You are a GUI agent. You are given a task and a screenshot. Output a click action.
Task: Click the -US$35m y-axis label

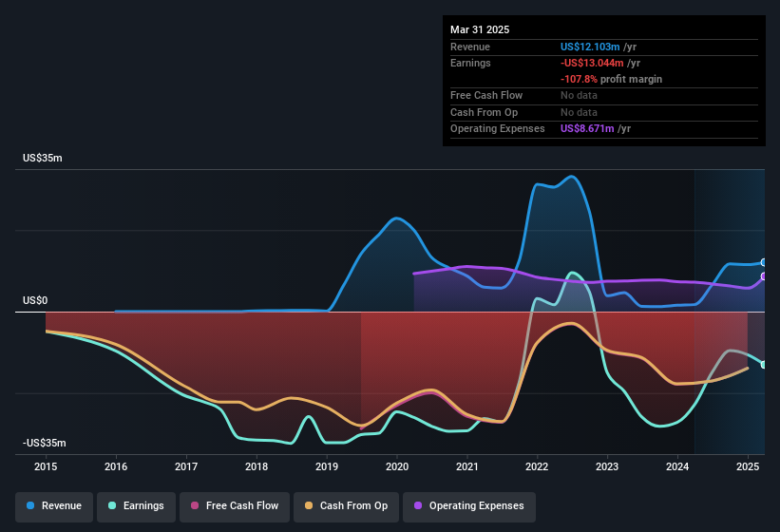coord(45,443)
